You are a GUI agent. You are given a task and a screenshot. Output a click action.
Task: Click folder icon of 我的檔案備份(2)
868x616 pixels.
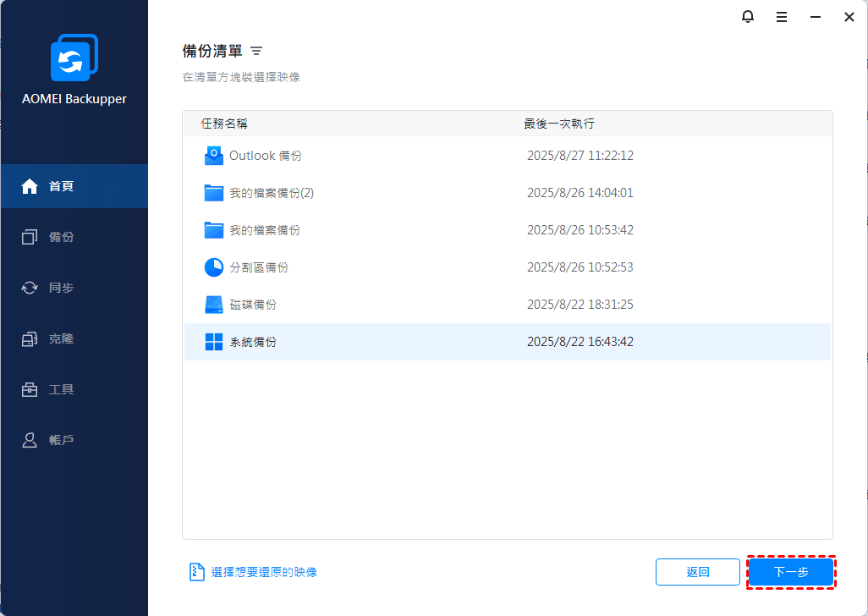click(214, 193)
